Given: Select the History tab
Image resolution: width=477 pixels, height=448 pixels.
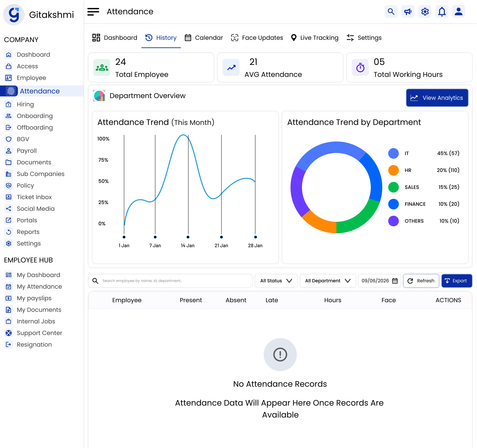Looking at the screenshot, I should tap(161, 38).
